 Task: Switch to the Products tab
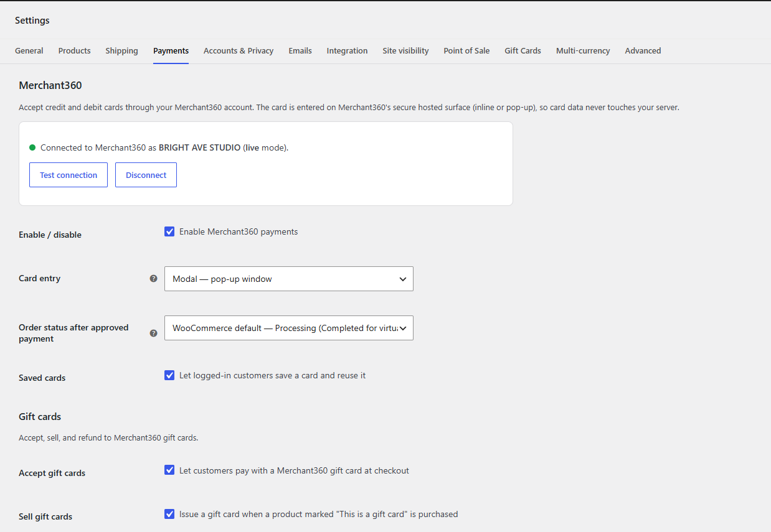(x=75, y=51)
